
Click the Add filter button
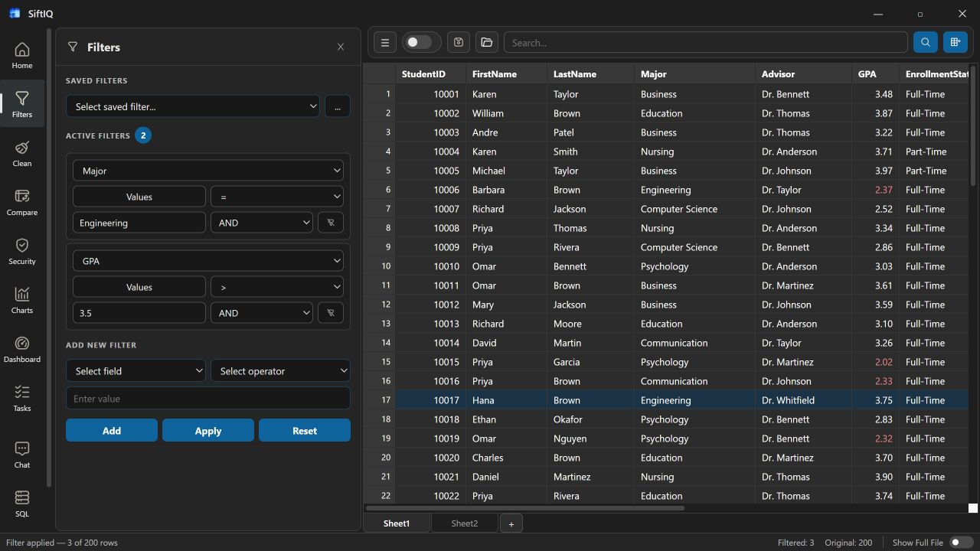tap(112, 431)
